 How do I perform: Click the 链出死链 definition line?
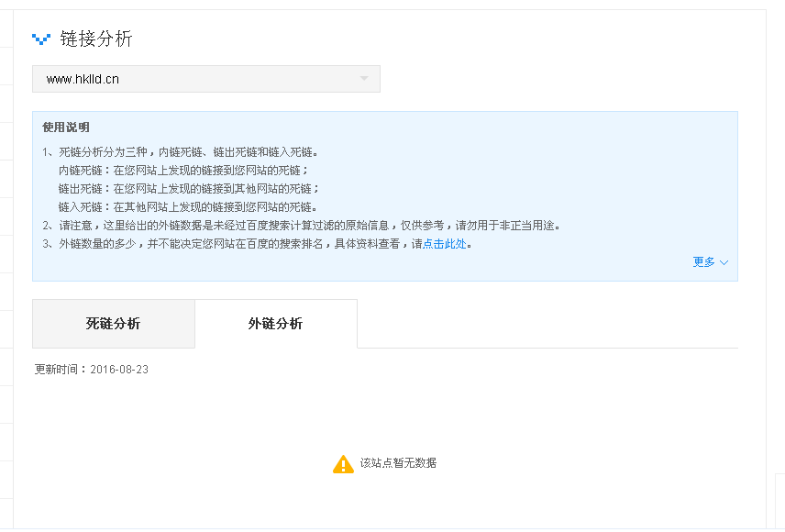click(188, 189)
